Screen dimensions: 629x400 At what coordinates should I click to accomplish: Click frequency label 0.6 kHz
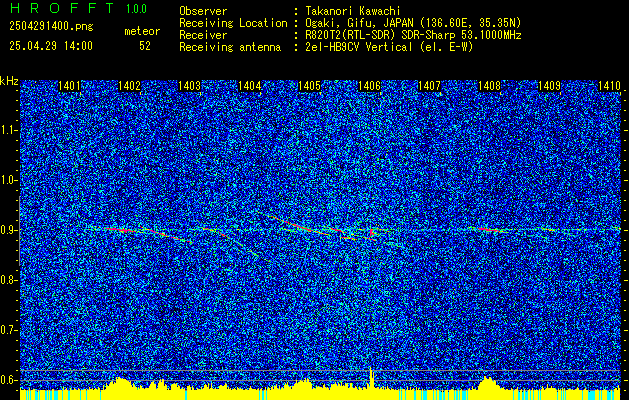[x=7, y=380]
